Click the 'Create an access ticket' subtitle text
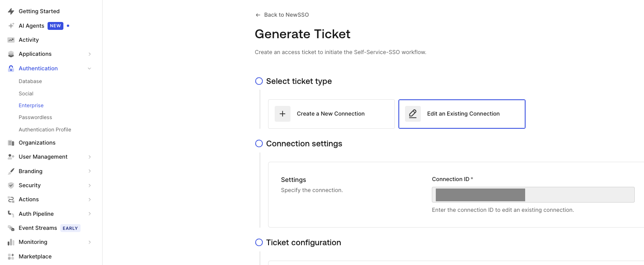The width and height of the screenshot is (644, 265). (341, 52)
